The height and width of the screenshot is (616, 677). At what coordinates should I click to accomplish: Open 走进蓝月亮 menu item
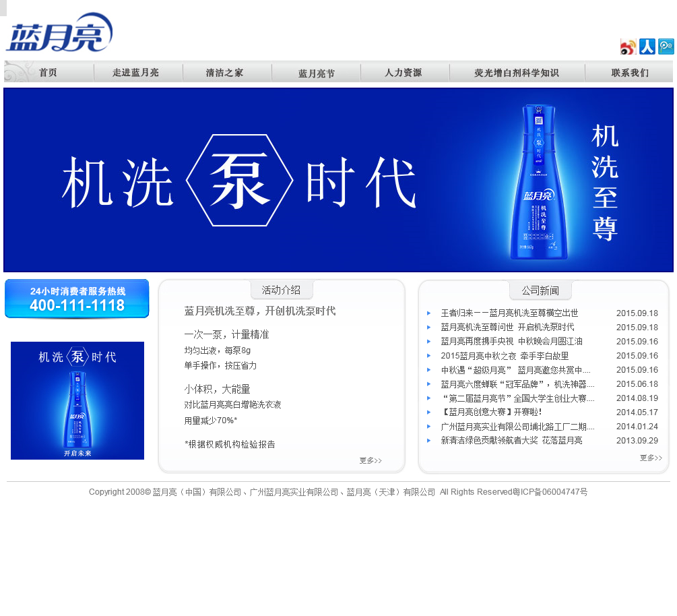click(x=135, y=72)
